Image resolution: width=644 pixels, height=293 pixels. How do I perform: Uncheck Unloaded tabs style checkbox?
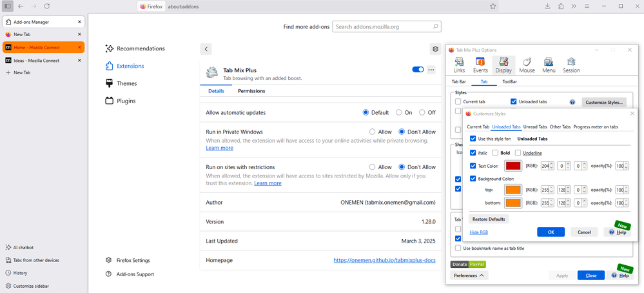coord(513,101)
